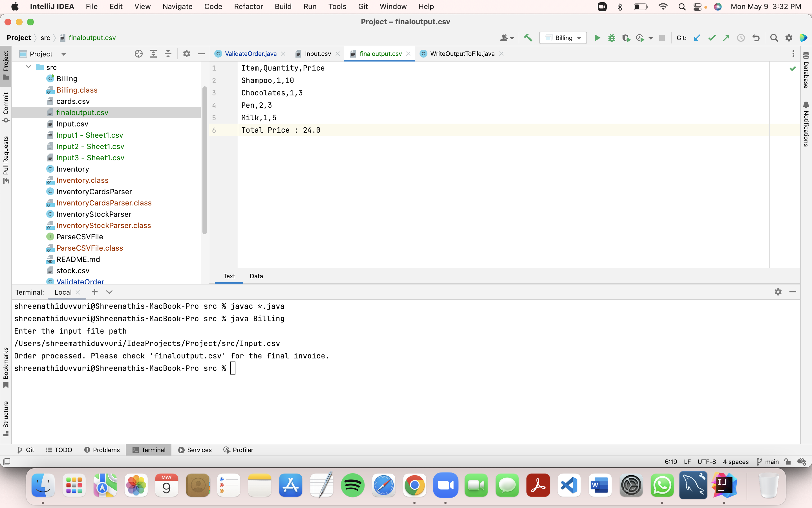Add a new terminal session tab
This screenshot has width=812, height=508.
pos(95,292)
